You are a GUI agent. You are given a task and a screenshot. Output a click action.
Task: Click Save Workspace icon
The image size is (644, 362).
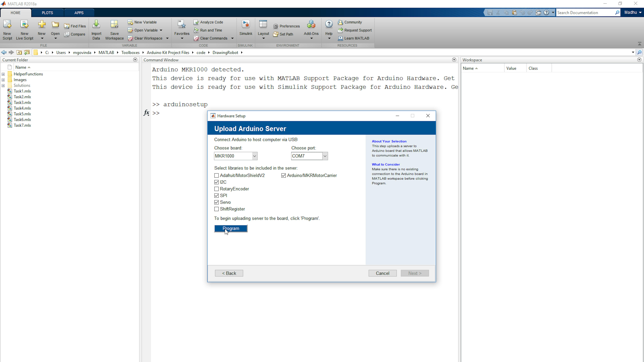tap(114, 24)
